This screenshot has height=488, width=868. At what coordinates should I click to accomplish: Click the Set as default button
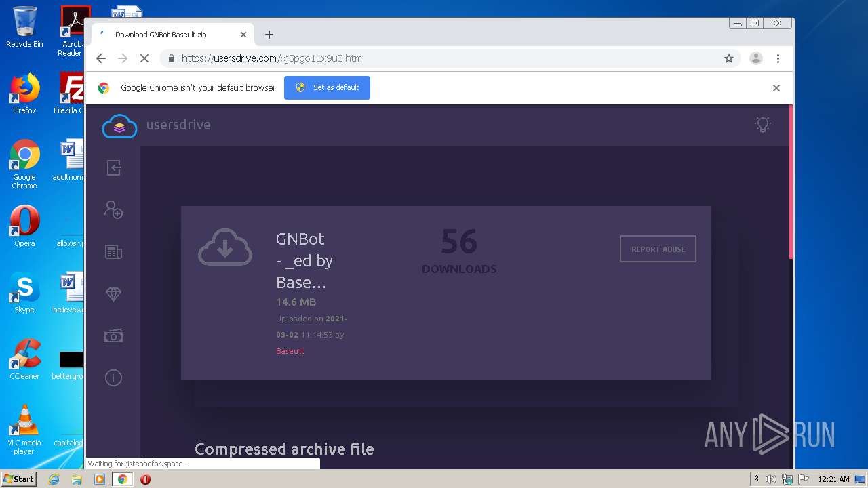pyautogui.click(x=327, y=87)
